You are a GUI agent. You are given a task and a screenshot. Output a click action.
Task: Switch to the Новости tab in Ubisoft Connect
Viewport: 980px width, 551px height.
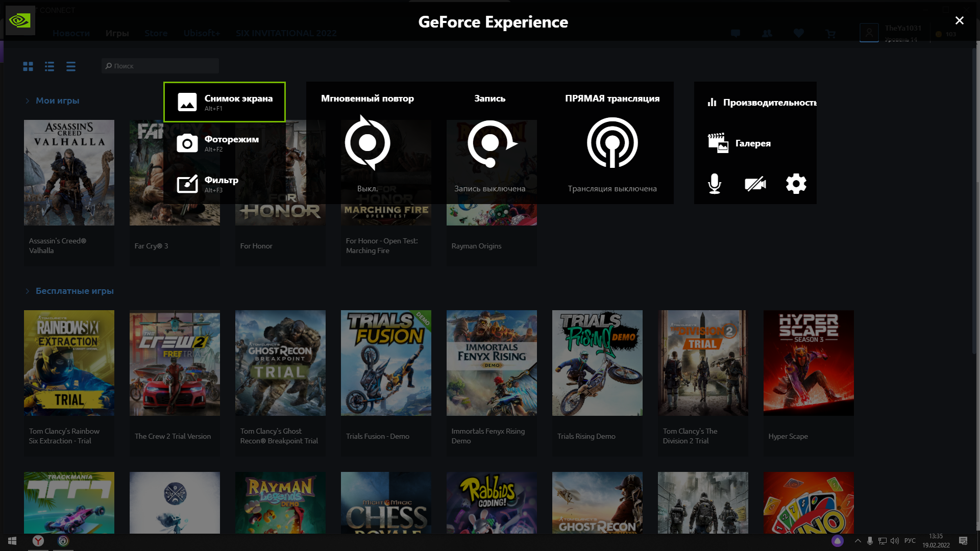coord(71,33)
